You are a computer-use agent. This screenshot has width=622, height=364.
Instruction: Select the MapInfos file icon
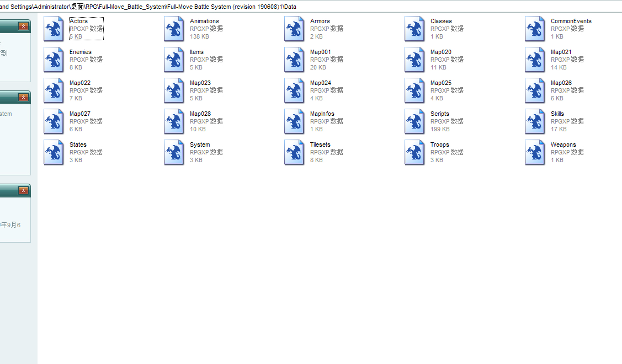tap(294, 121)
